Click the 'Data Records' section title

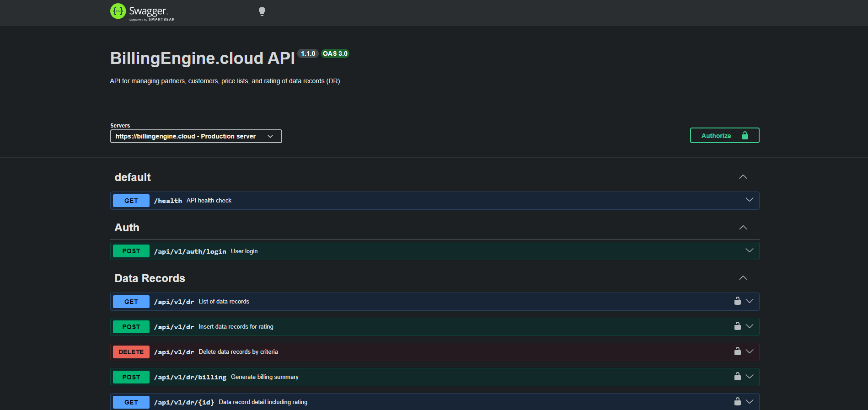[150, 278]
